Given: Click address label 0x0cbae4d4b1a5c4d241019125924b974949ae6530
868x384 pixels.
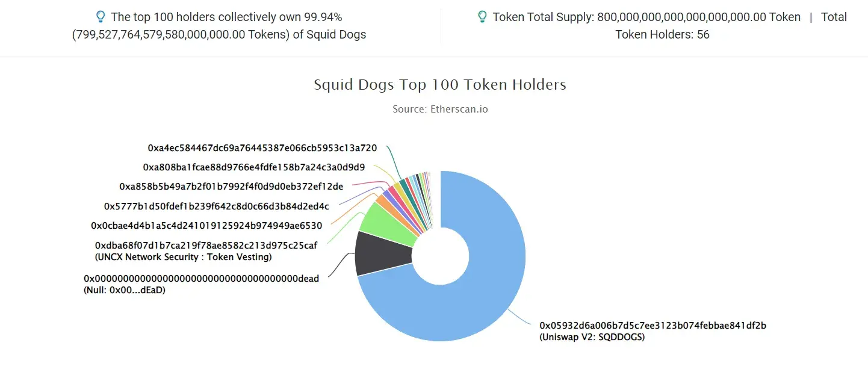Looking at the screenshot, I should (206, 226).
